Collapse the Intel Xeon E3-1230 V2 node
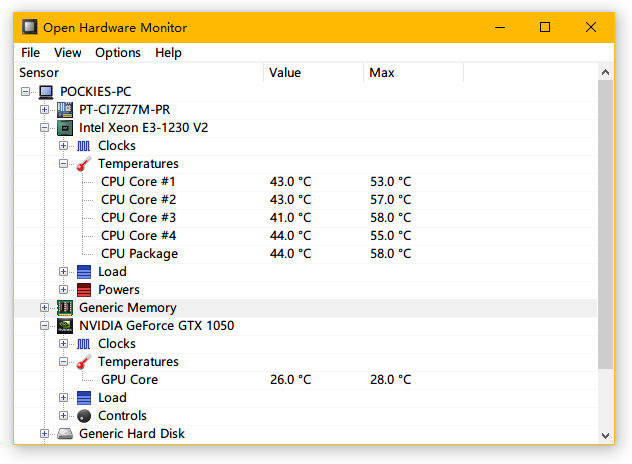The image size is (632, 464). [x=44, y=128]
